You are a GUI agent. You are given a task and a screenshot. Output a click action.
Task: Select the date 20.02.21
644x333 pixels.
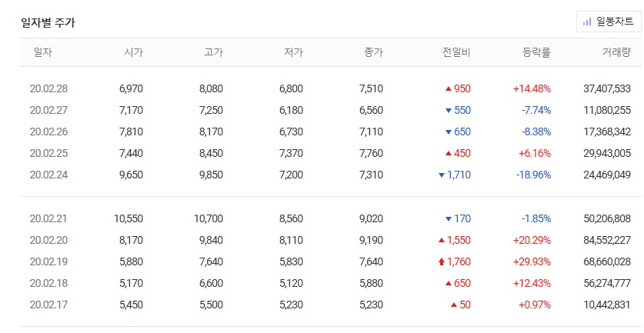(x=48, y=218)
